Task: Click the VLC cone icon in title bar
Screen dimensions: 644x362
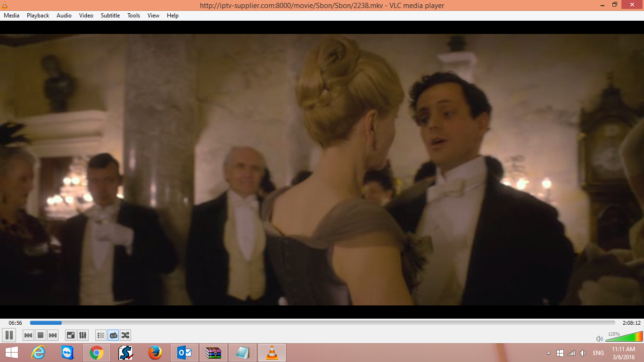Action: [x=5, y=5]
